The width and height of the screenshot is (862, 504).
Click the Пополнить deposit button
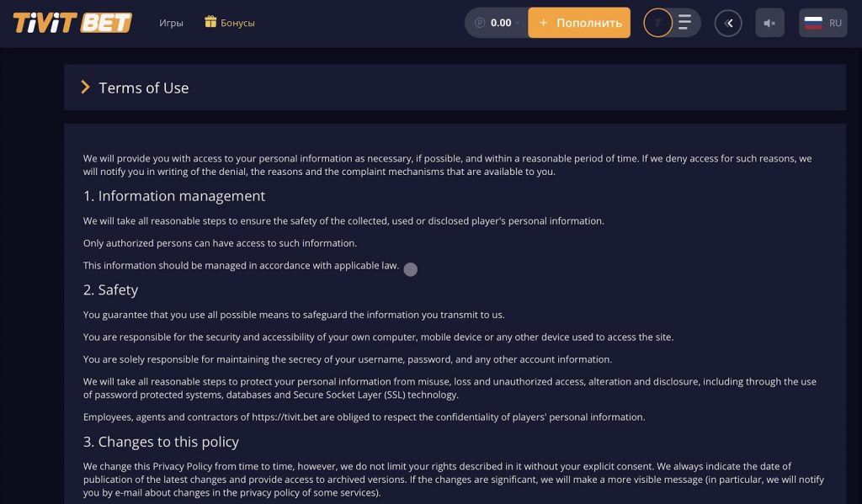pos(579,23)
